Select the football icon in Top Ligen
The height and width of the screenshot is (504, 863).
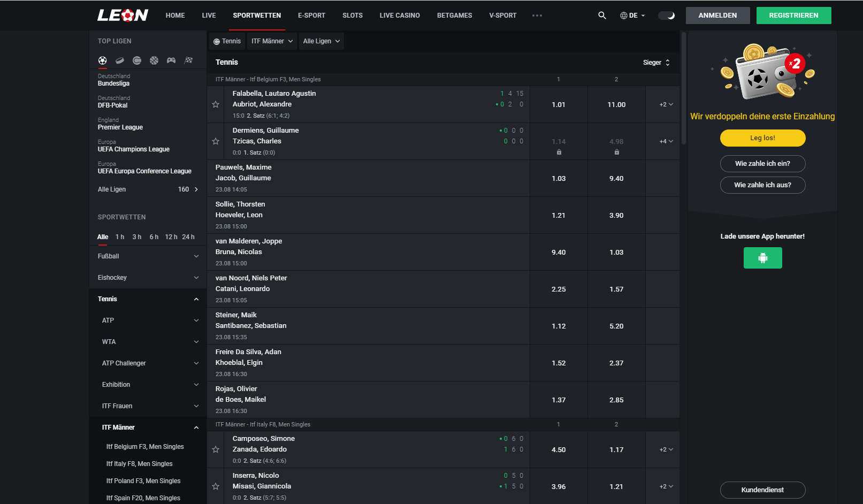[103, 60]
